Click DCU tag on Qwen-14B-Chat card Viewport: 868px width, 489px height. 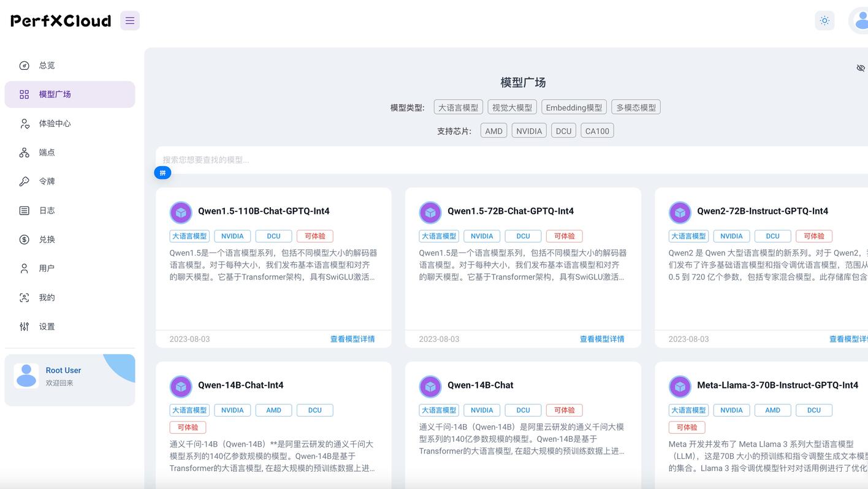[523, 410]
